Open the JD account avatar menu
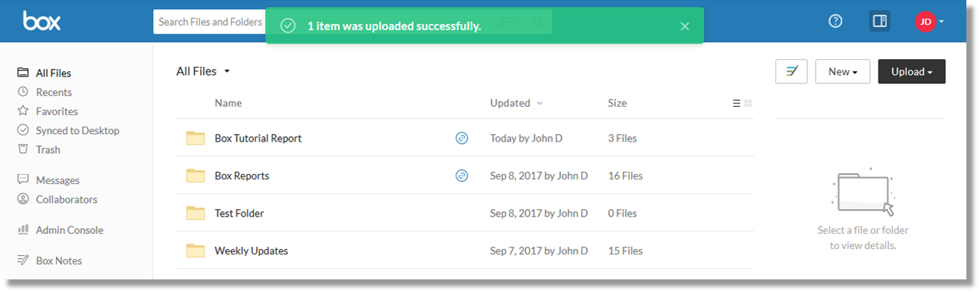 (929, 22)
